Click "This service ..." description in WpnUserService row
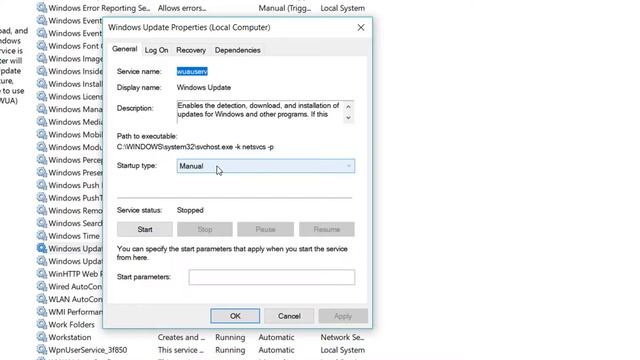Screen dimensions: 640x360 pyautogui.click(x=180, y=350)
